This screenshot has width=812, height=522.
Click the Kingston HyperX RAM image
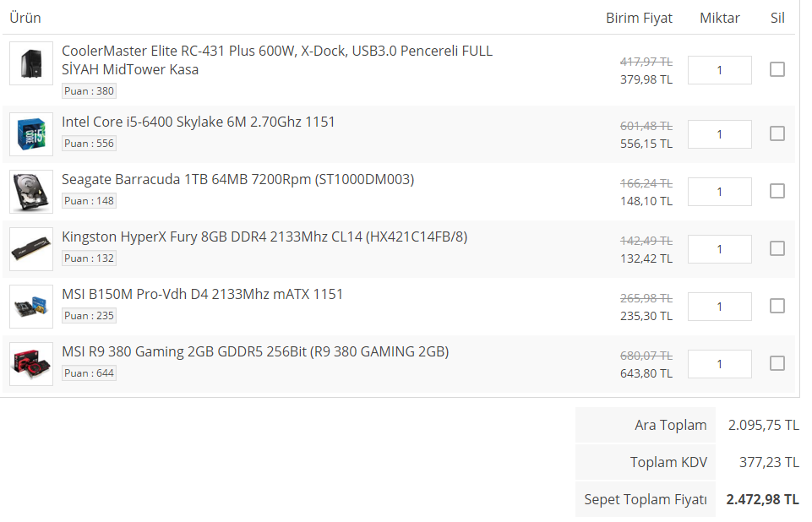tap(31, 249)
